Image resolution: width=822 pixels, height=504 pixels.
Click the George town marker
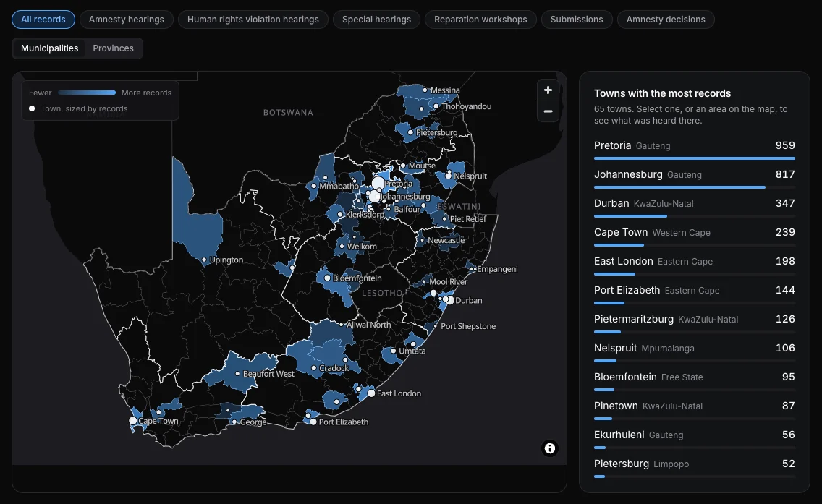point(234,422)
